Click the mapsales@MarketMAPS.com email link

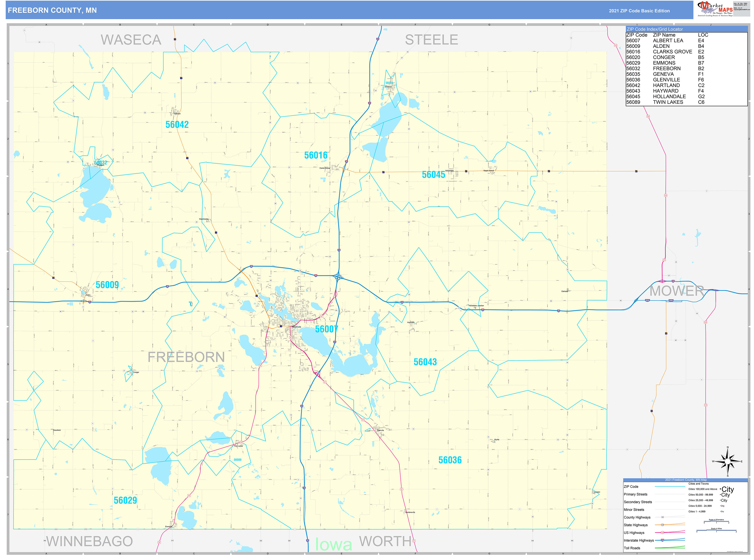tap(742, 10)
